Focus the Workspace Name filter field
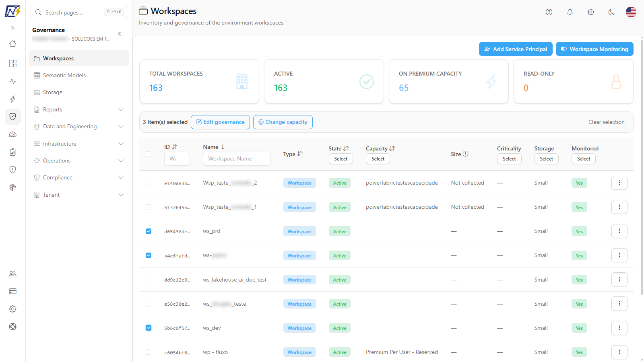Image resolution: width=644 pixels, height=362 pixels. pos(237,158)
